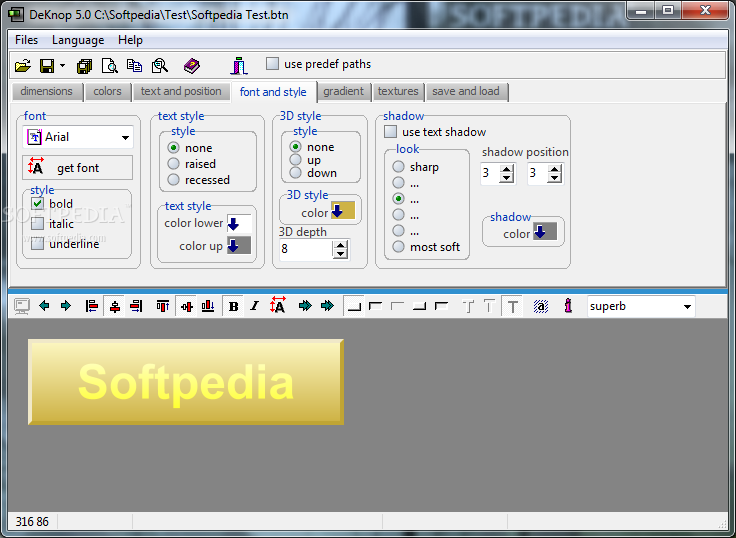Viewport: 736px width, 538px height.
Task: Open the Help menu
Action: (x=130, y=40)
